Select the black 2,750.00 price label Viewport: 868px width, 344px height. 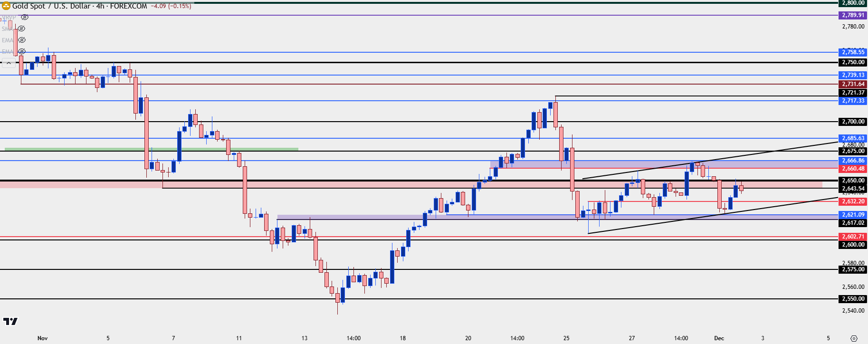(x=853, y=62)
